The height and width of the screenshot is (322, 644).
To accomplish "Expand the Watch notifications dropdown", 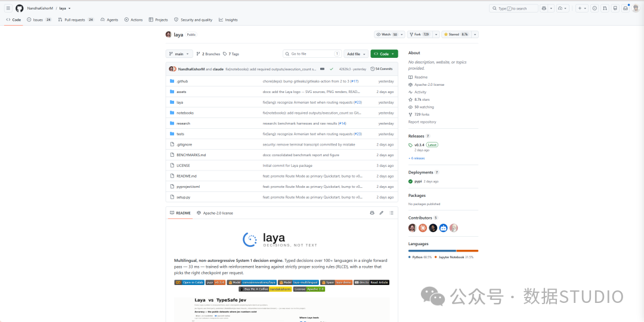I will [402, 35].
